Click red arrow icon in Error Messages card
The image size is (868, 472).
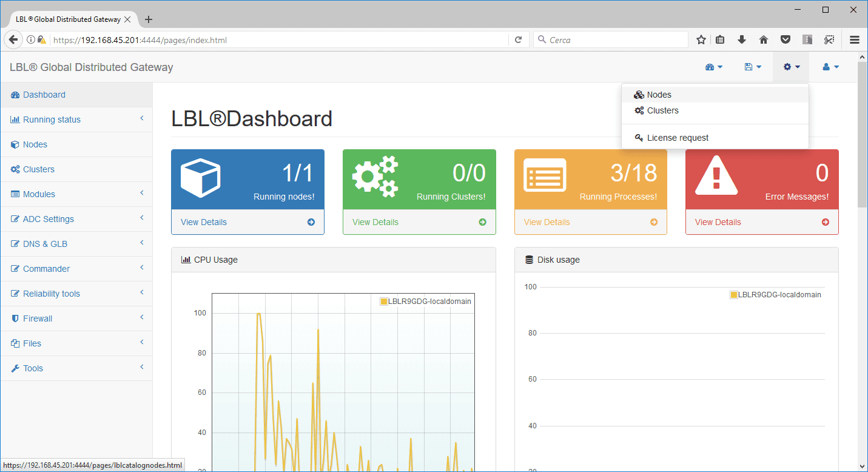pyautogui.click(x=826, y=222)
